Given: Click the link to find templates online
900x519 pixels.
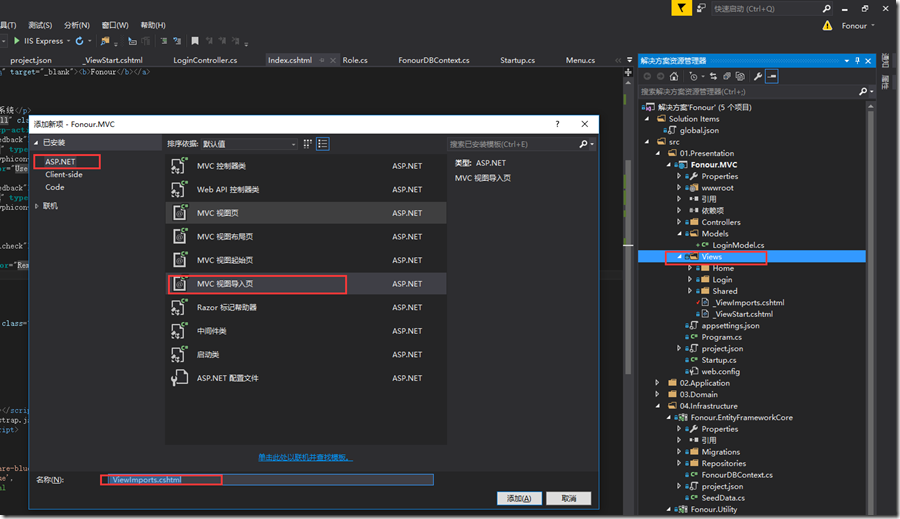Looking at the screenshot, I should (305, 458).
